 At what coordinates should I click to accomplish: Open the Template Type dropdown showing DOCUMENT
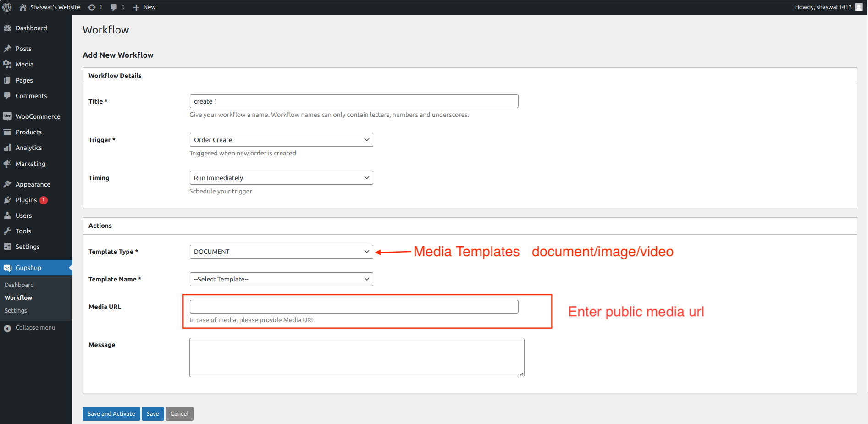coord(281,252)
